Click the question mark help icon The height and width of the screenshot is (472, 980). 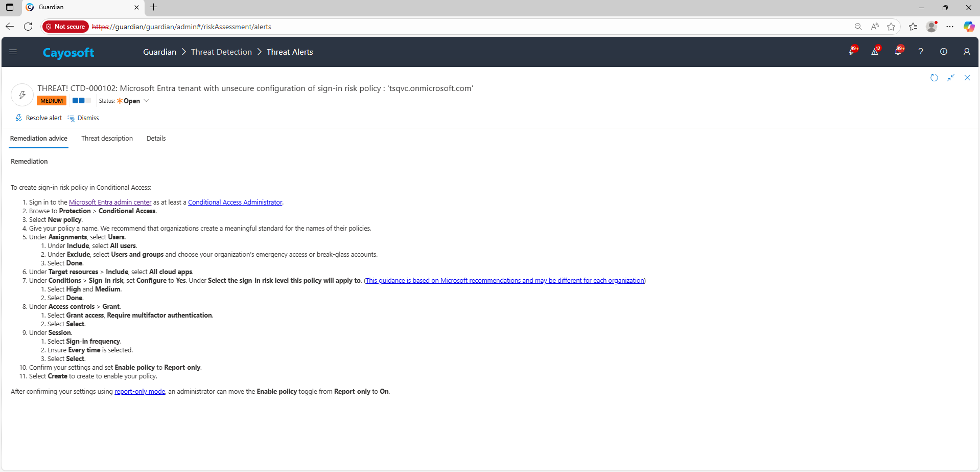[x=921, y=52]
